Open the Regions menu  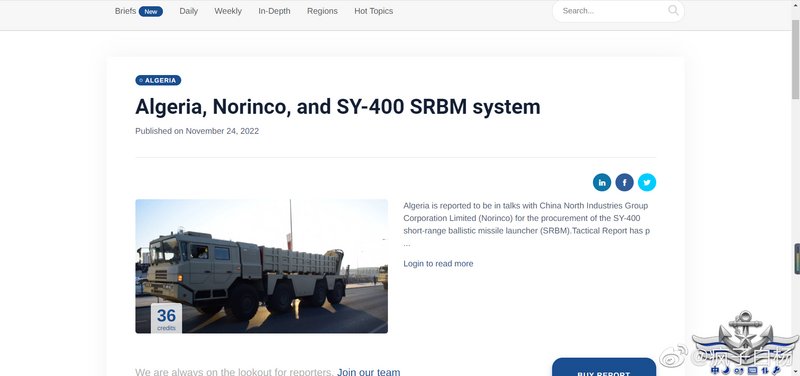pos(322,11)
